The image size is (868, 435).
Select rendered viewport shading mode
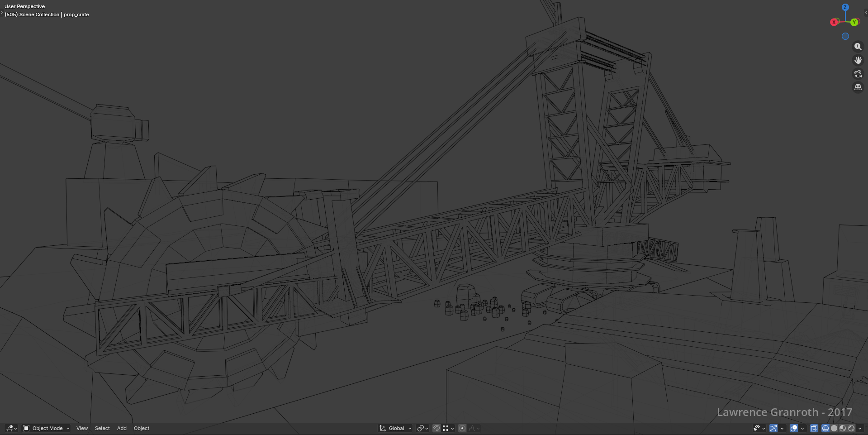(x=851, y=428)
